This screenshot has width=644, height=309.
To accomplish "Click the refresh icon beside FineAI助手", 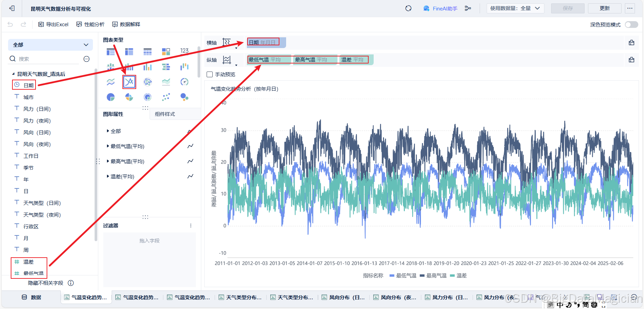I will point(408,8).
